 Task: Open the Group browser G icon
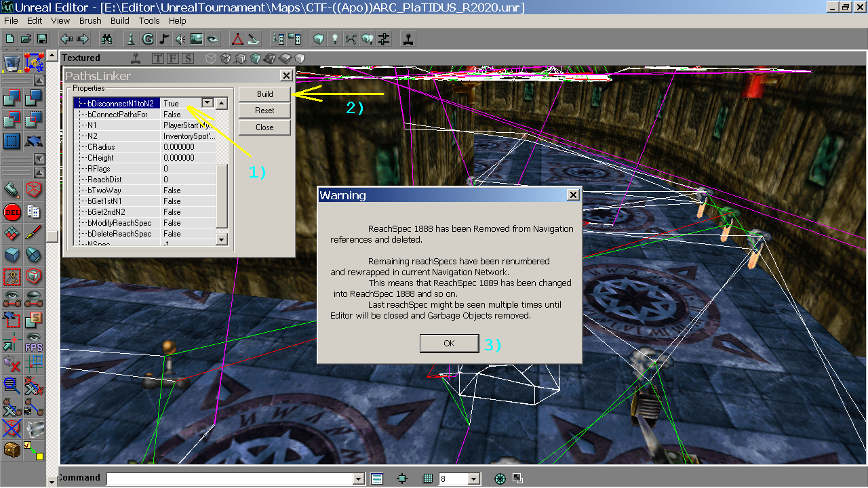pos(147,39)
